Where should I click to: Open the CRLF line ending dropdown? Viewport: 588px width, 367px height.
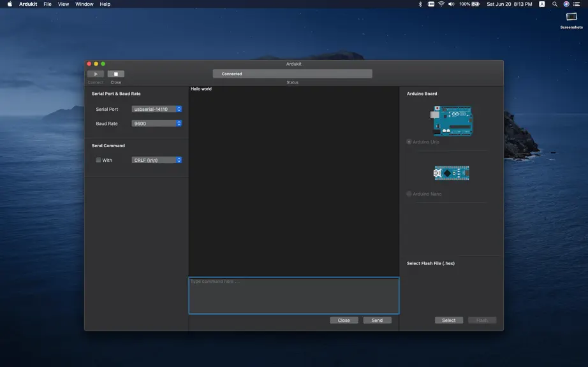[157, 160]
